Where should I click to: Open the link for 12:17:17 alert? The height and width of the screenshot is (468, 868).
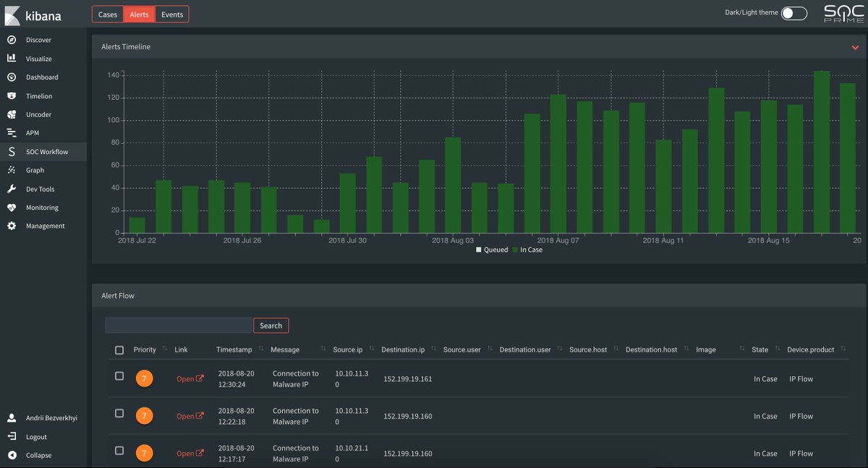pyautogui.click(x=190, y=454)
